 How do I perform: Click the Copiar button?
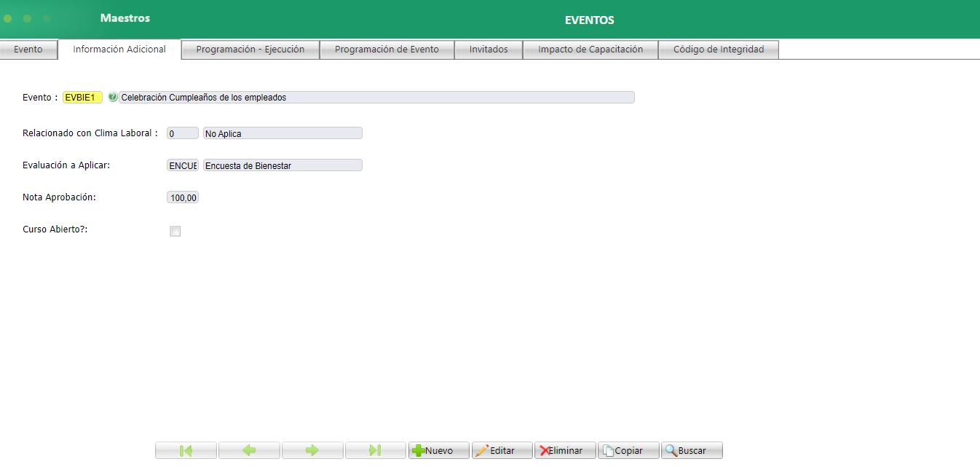629,450
